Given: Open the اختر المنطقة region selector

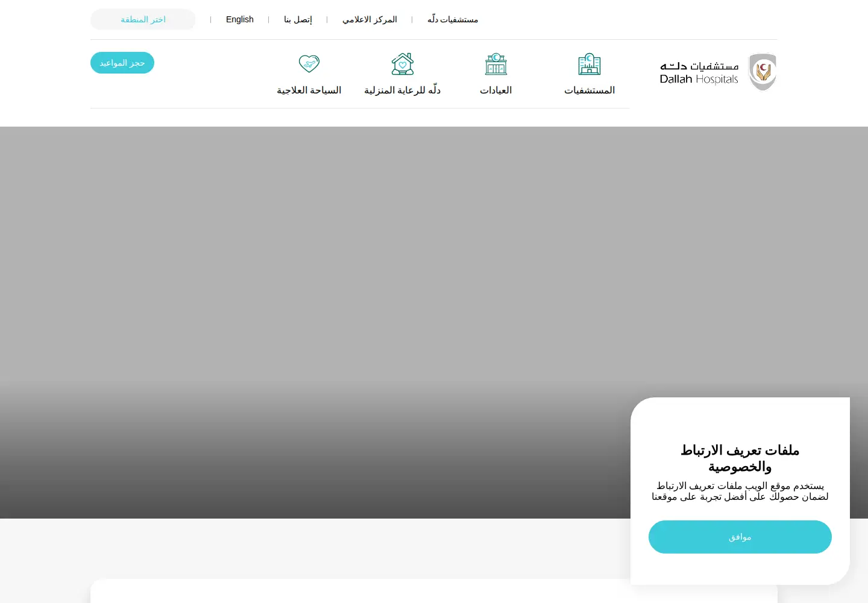Looking at the screenshot, I should pos(143,19).
